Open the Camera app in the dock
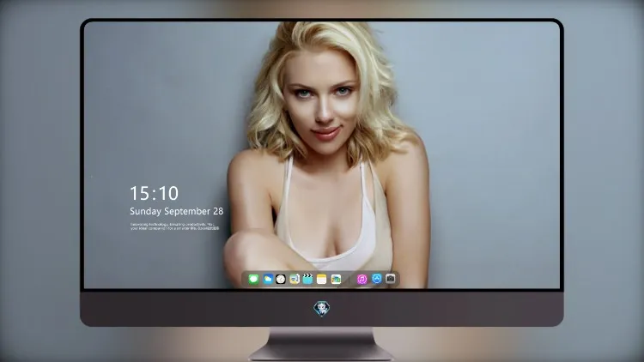Screen dimensions: 644x362 390,278
